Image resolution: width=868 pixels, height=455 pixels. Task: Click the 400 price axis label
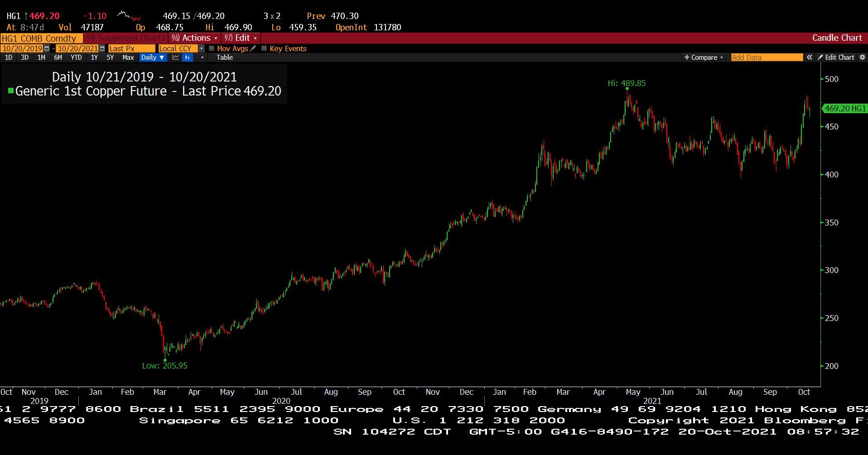(832, 175)
